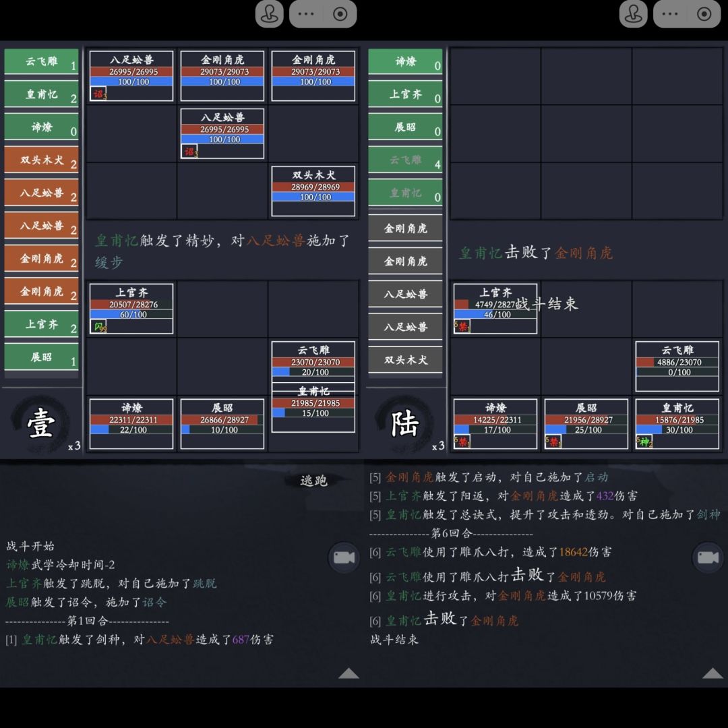Click the 闪 dodge buff icon on 上官齐's card

pyautogui.click(x=98, y=326)
